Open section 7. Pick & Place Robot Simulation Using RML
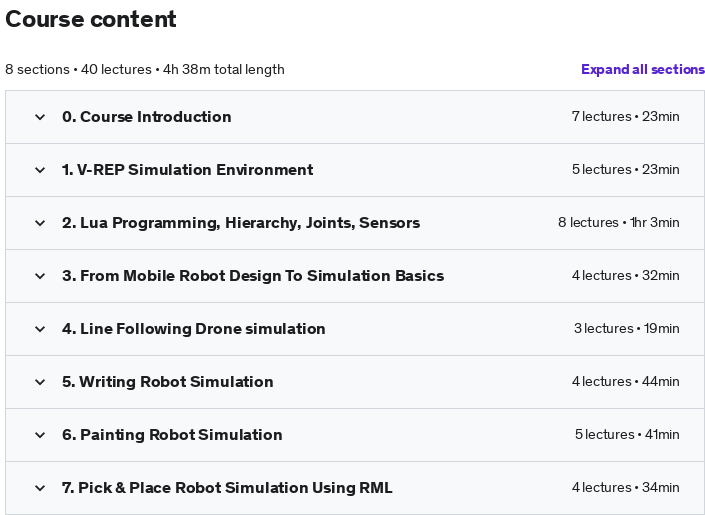Screen dimensions: 705x515 tap(227, 488)
